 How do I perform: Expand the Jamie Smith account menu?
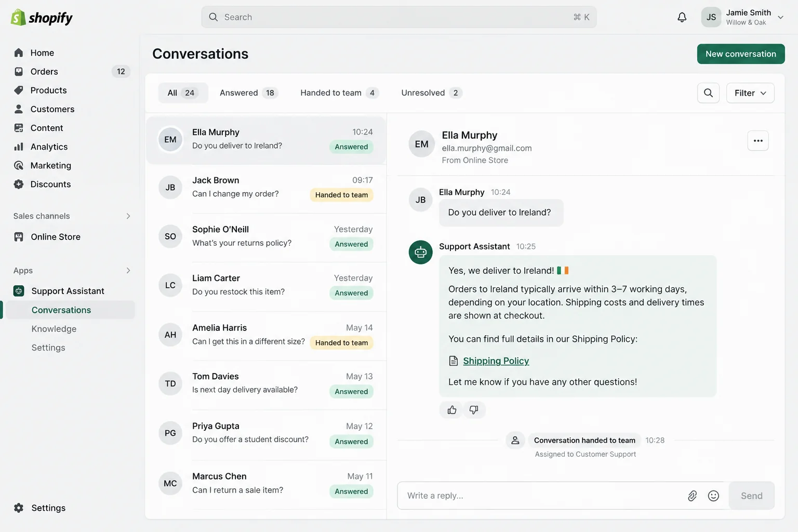tap(743, 17)
